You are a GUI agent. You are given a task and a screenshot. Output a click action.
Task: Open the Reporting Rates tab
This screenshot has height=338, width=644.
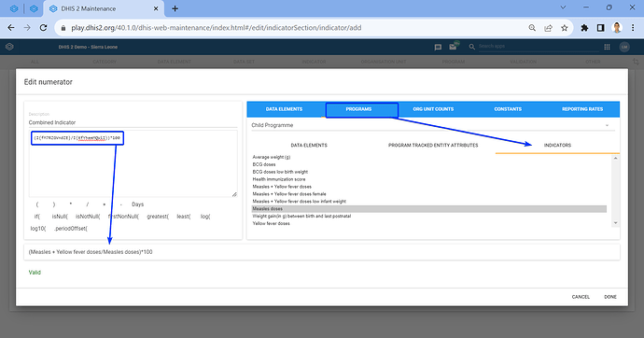[582, 109]
